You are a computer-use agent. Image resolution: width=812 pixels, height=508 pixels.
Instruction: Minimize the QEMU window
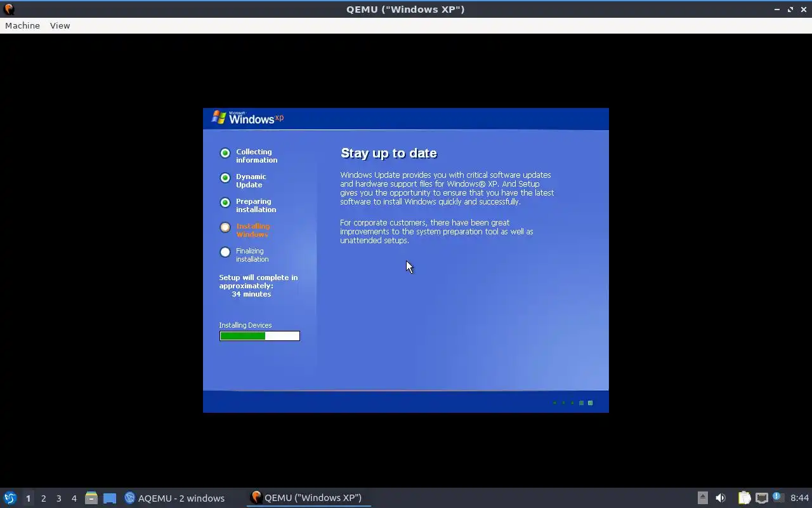[777, 10]
